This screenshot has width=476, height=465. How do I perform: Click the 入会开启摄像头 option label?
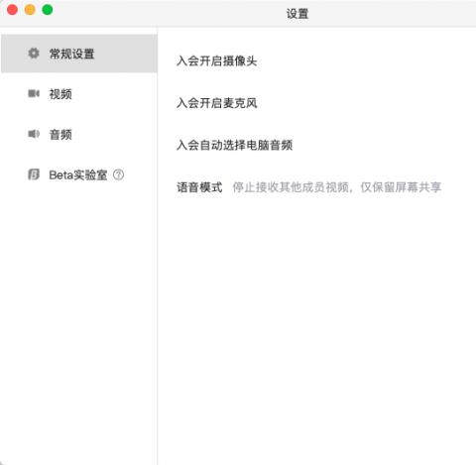[x=217, y=60]
